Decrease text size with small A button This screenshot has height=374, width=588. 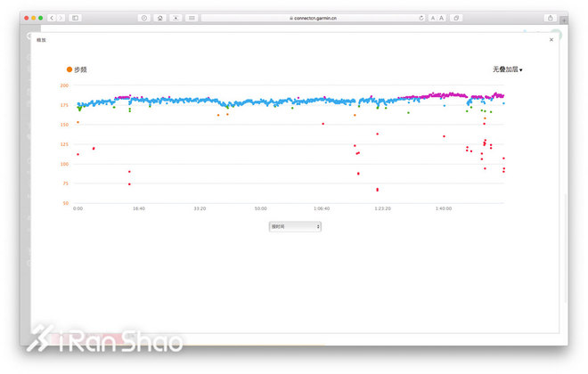click(433, 18)
